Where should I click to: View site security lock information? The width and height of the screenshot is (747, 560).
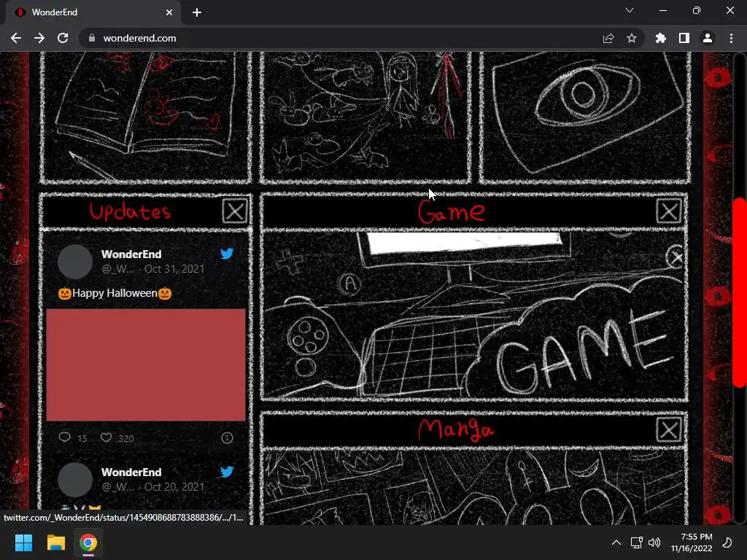[x=92, y=38]
